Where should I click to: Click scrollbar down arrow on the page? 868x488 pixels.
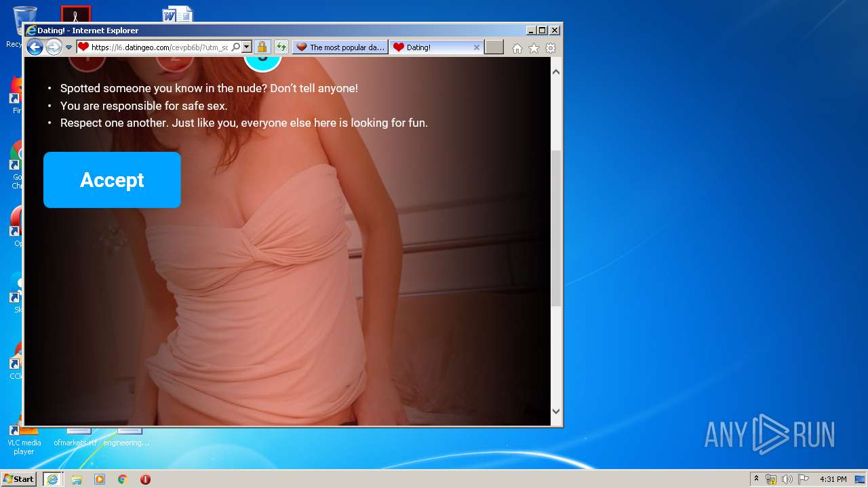[x=556, y=411]
